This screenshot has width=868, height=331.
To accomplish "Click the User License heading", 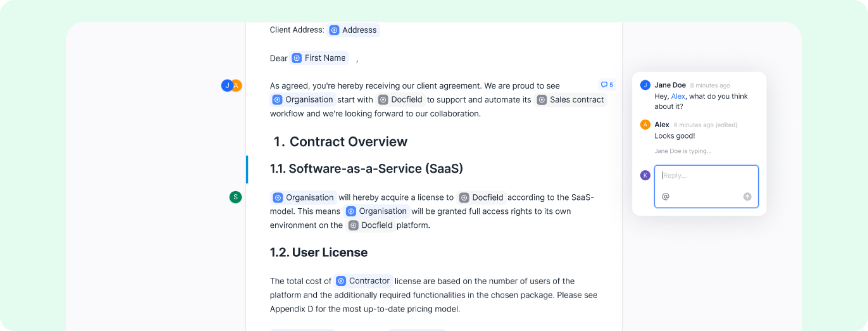I will point(330,252).
